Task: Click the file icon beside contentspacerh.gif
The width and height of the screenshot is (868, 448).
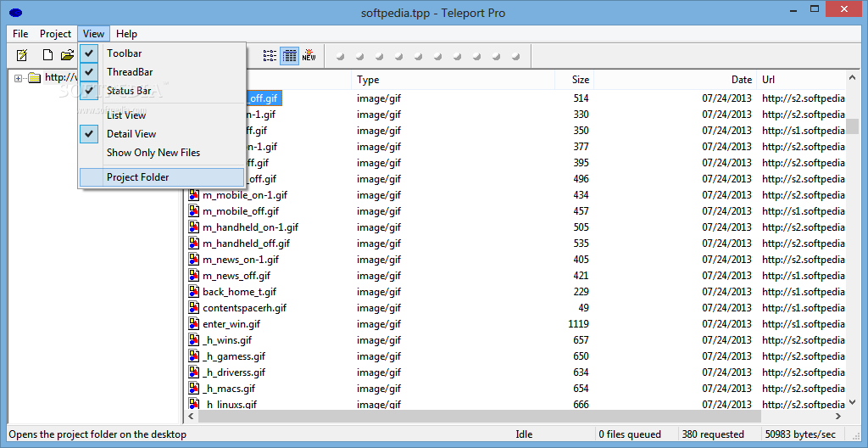Action: (x=194, y=308)
